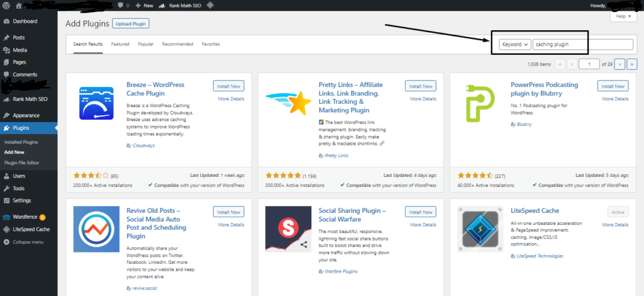View More Details for Pretty Links
Screen dimensions: 644x296
click(x=423, y=99)
